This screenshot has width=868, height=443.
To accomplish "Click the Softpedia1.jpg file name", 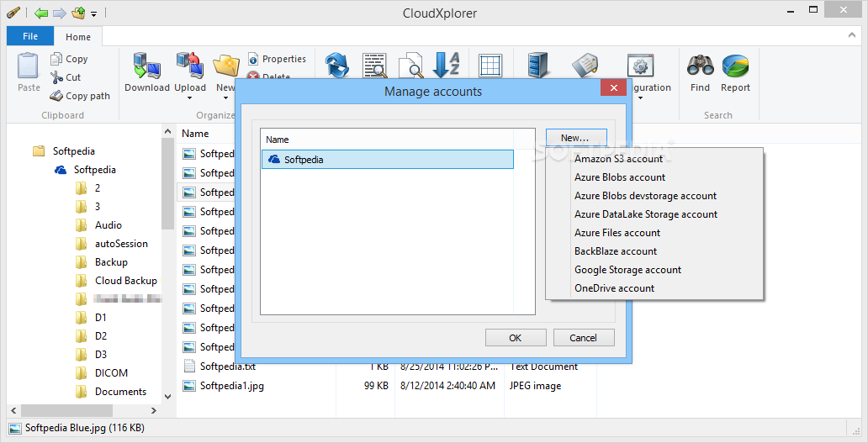I will coord(232,386).
